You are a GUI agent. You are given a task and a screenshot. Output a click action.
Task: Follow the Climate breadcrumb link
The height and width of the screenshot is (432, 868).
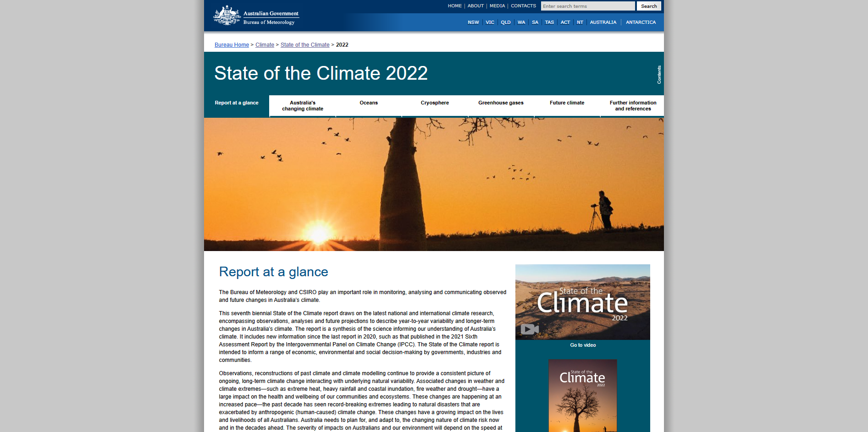265,45
